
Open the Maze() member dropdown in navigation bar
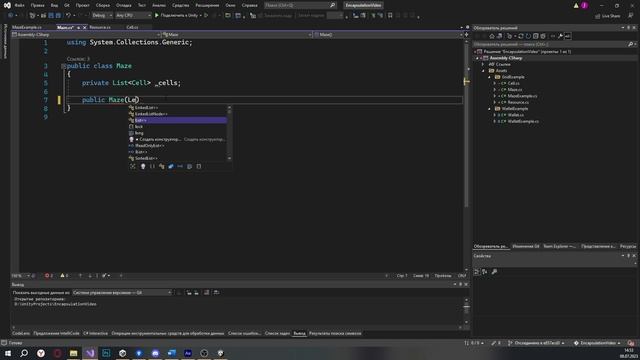point(388,35)
